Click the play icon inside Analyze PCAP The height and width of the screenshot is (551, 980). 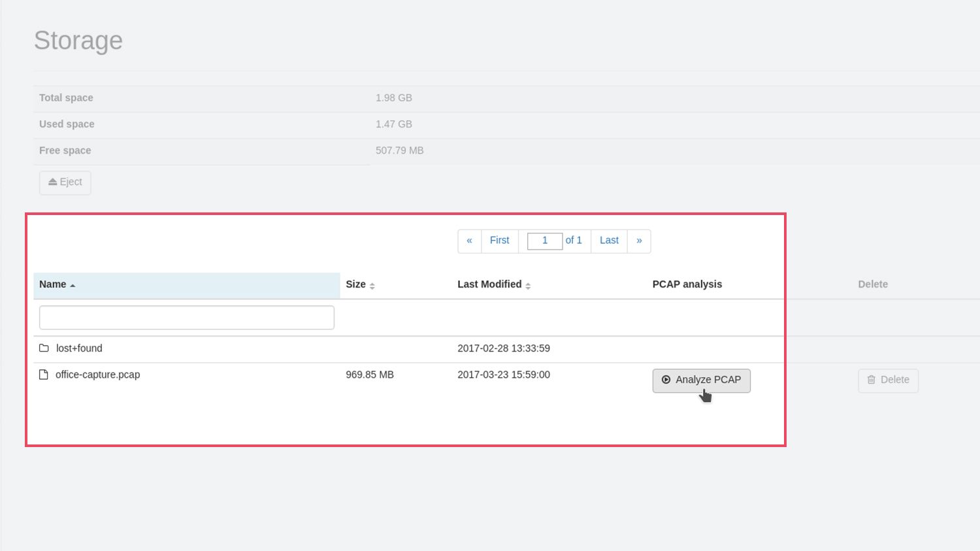[666, 380]
